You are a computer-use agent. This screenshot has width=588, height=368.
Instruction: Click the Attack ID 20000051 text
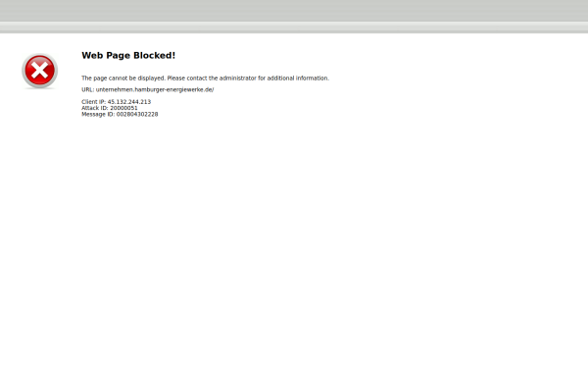tap(110, 108)
